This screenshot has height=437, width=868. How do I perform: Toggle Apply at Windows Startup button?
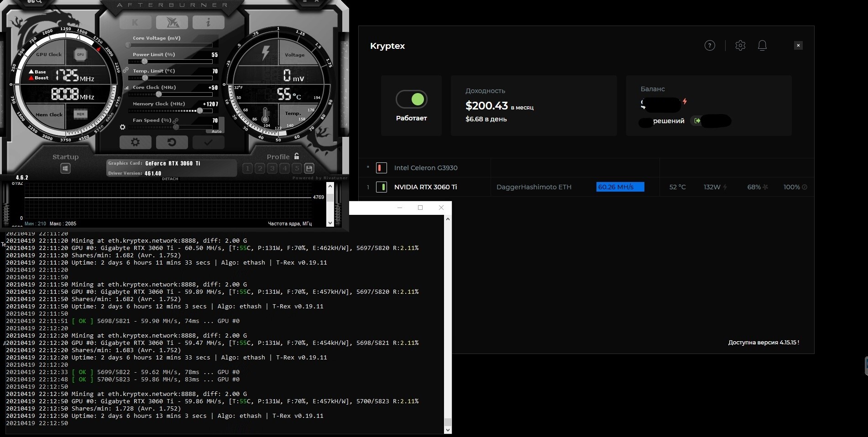[65, 168]
